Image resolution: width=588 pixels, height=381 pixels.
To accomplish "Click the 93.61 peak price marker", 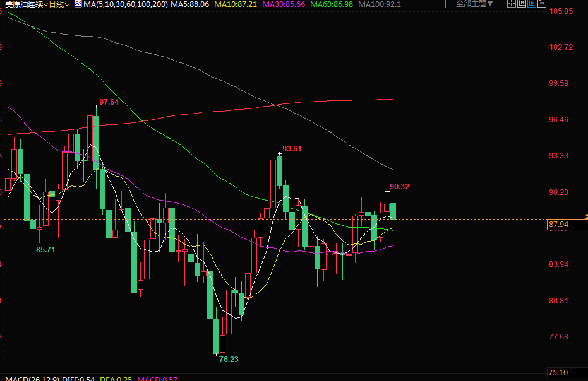I will [x=292, y=149].
